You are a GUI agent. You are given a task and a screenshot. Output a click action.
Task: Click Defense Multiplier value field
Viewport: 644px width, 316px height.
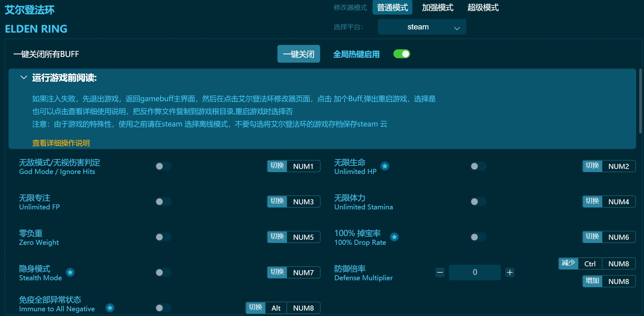pyautogui.click(x=475, y=272)
